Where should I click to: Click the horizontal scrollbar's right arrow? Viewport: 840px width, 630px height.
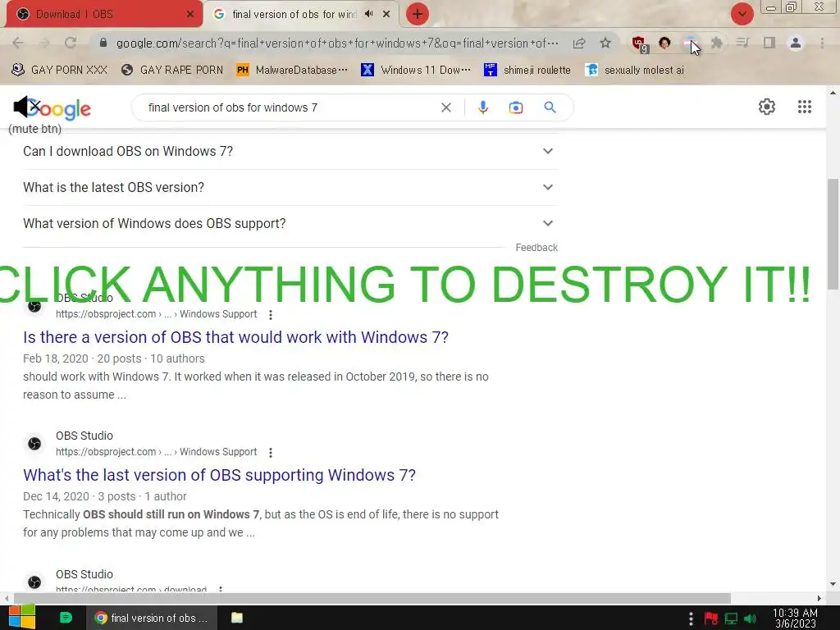[819, 598]
